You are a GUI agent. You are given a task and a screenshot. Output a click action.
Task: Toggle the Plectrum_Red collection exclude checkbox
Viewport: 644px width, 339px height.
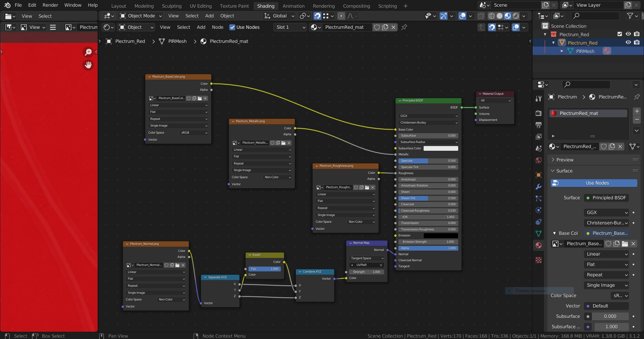[x=620, y=34]
